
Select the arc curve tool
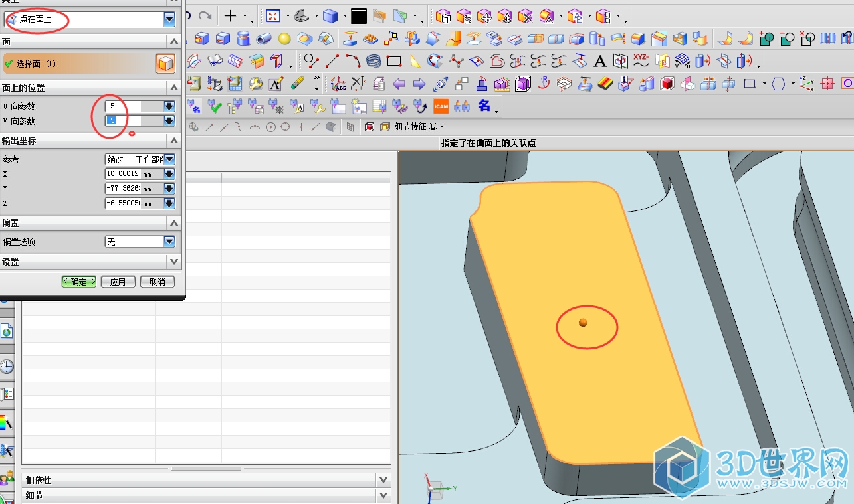point(353,62)
